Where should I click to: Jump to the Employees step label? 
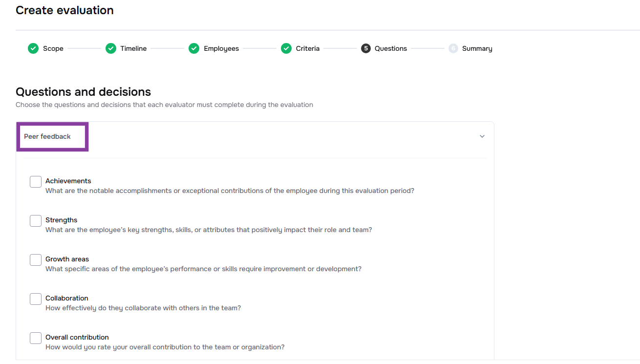point(221,48)
